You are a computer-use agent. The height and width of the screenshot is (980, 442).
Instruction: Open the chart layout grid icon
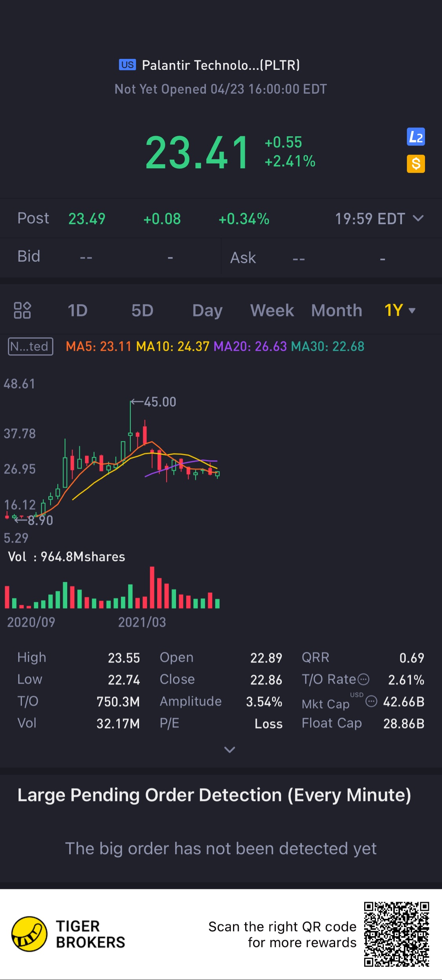click(22, 310)
